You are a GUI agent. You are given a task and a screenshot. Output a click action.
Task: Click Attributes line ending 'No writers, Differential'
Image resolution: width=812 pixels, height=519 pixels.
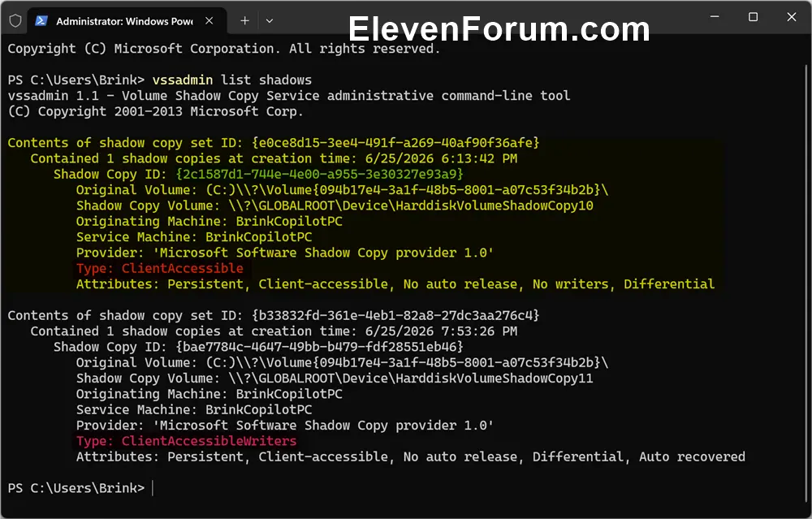point(395,283)
